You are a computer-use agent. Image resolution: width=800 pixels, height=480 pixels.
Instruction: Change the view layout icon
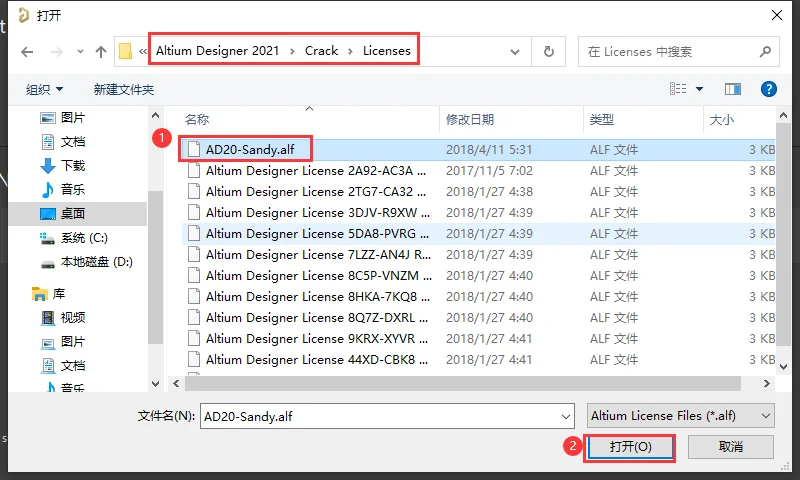click(x=678, y=89)
